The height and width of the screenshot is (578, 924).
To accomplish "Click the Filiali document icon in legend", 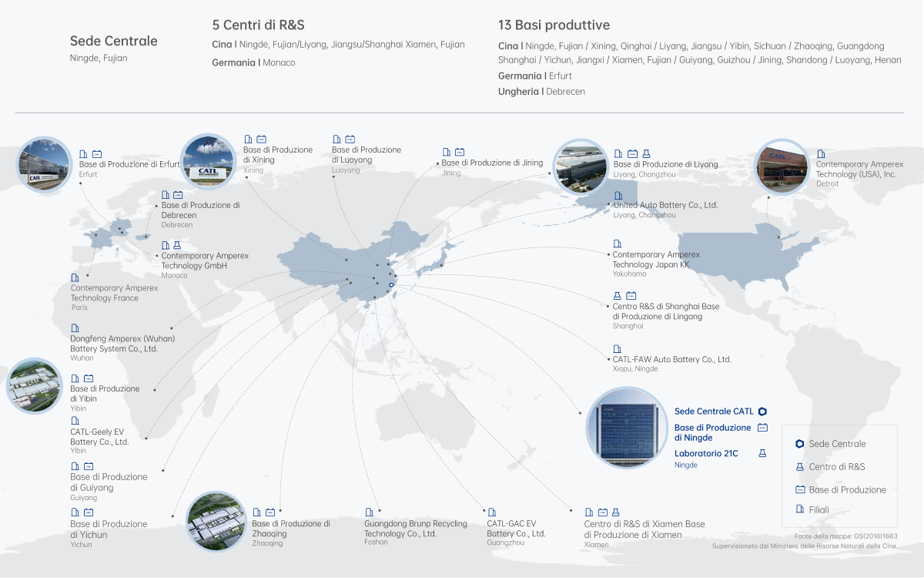I will (x=799, y=509).
